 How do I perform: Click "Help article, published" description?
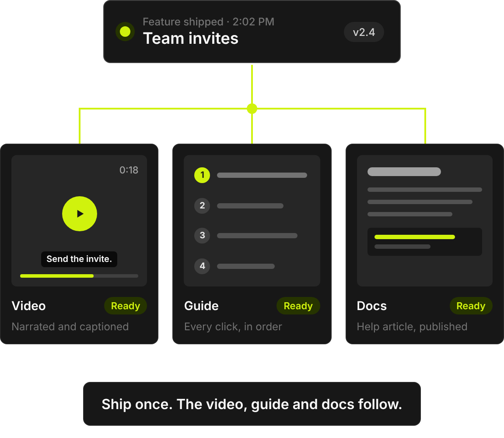tap(412, 327)
